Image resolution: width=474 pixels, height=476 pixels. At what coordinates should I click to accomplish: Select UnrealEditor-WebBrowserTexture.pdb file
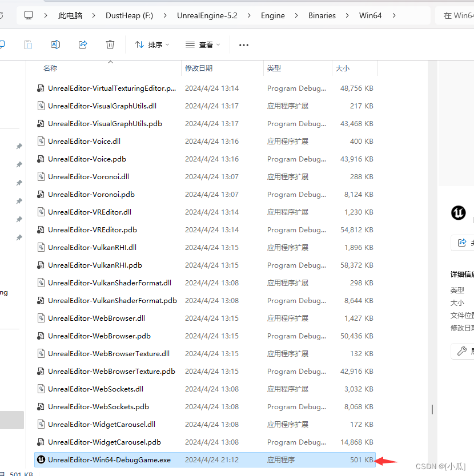(x=205, y=371)
